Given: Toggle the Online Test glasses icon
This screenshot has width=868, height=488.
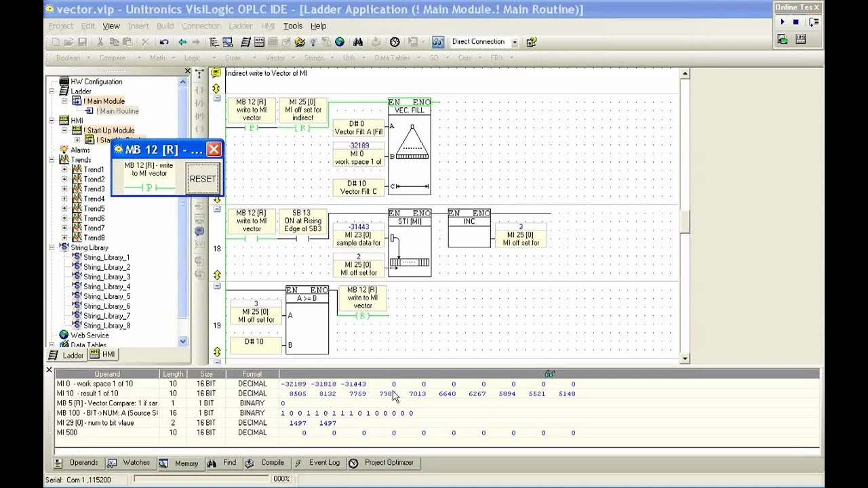Looking at the screenshot, I should tap(437, 42).
